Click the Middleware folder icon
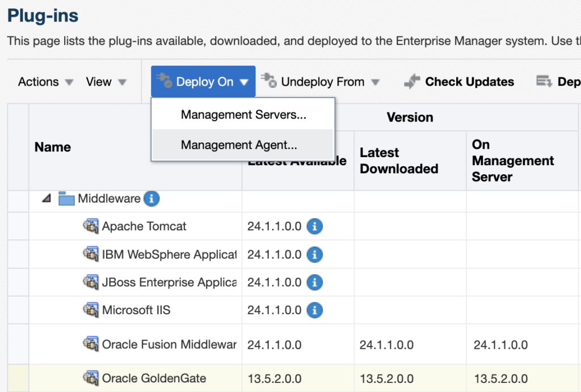The height and width of the screenshot is (392, 581). click(x=66, y=199)
